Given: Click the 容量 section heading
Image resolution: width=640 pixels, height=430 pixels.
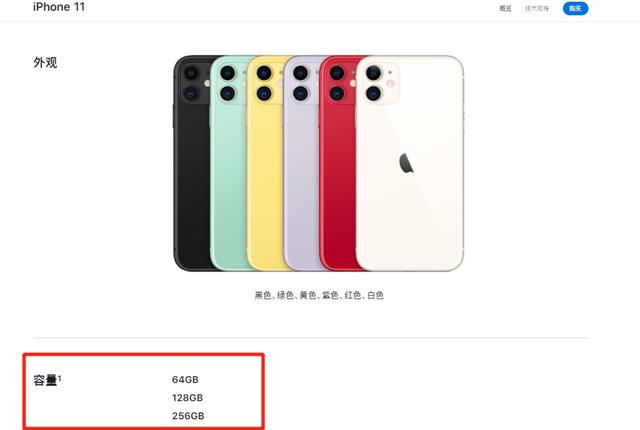Looking at the screenshot, I should [x=45, y=380].
